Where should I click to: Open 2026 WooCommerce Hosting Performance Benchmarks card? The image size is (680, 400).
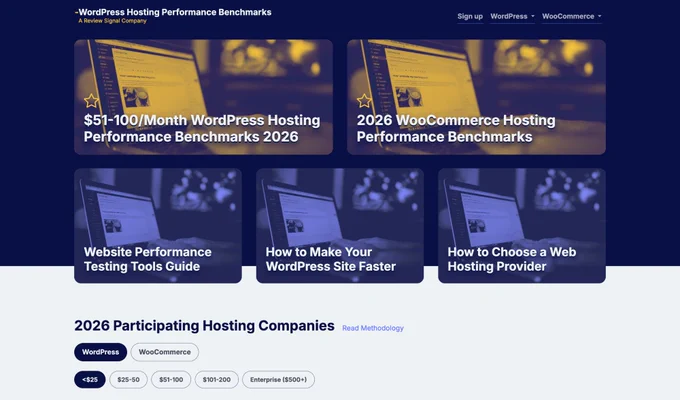pos(476,97)
